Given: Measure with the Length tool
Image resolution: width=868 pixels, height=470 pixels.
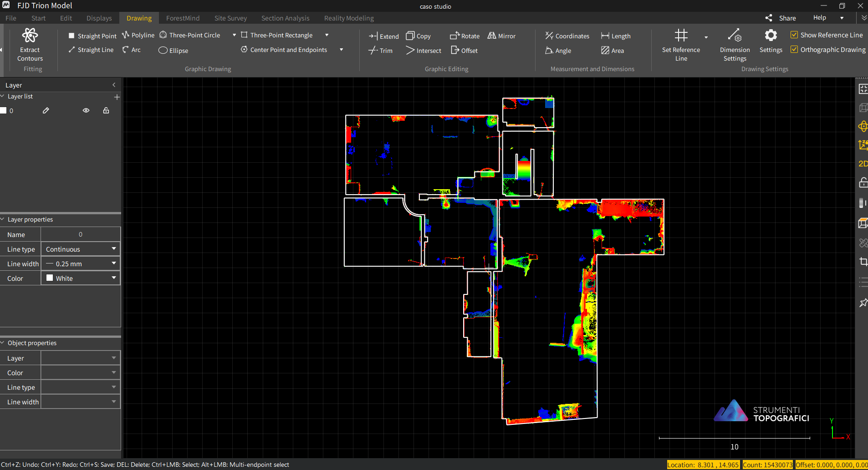Looking at the screenshot, I should pos(616,36).
